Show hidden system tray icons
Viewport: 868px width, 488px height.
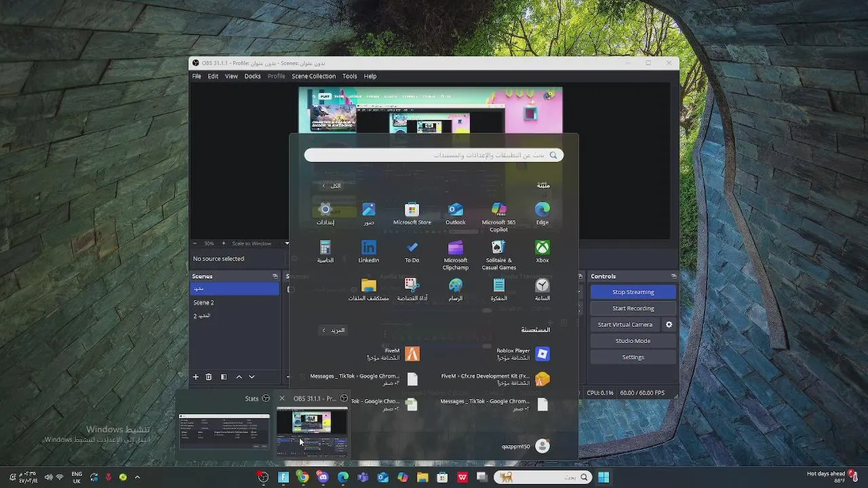137,477
